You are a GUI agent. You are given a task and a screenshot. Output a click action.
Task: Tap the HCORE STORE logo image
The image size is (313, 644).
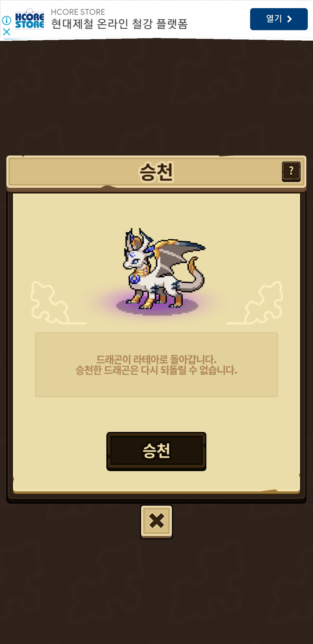pos(30,19)
